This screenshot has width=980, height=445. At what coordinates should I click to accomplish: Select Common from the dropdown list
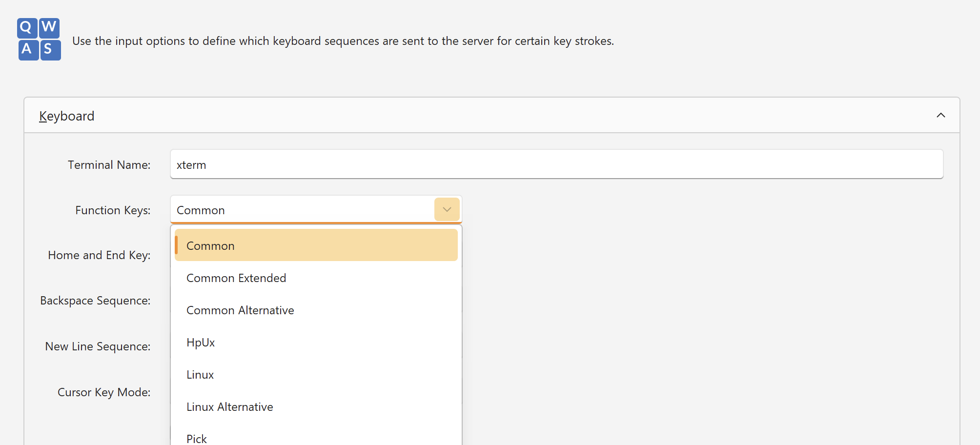[316, 245]
